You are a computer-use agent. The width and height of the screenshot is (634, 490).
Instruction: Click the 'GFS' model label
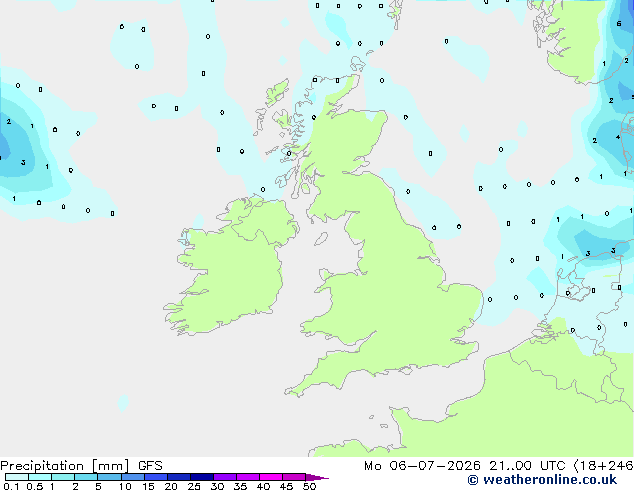[150, 466]
